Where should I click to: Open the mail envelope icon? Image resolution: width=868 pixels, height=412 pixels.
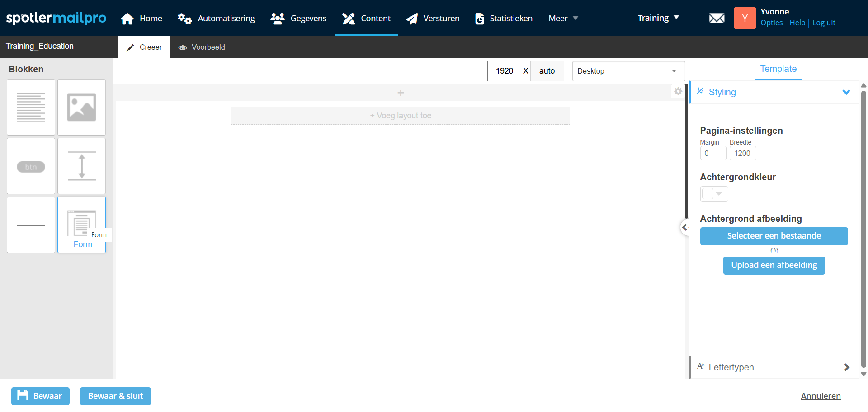point(717,19)
